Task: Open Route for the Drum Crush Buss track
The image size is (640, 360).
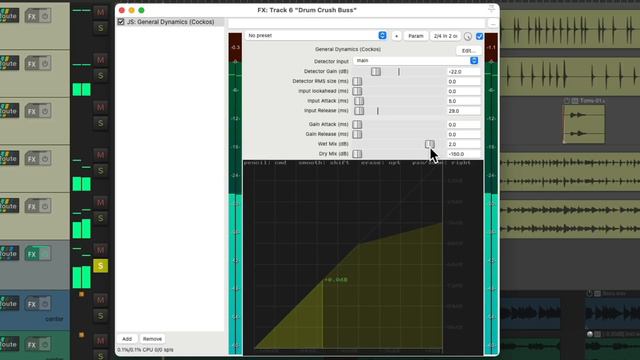Action: (9, 253)
